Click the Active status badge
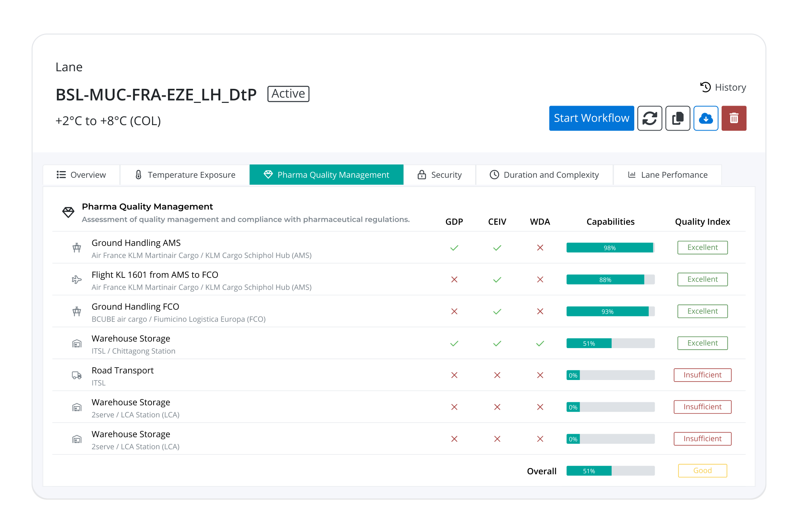The width and height of the screenshot is (798, 532). point(288,94)
